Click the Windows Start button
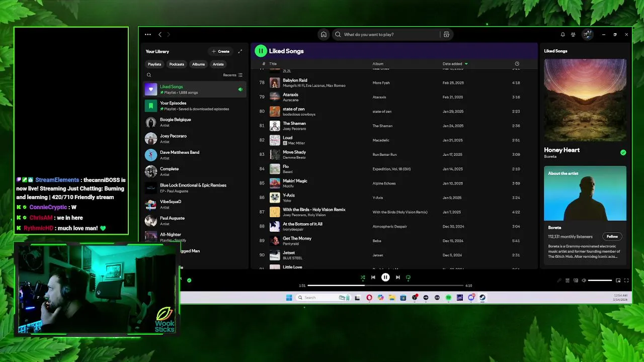Image resolution: width=644 pixels, height=362 pixels. pyautogui.click(x=289, y=298)
